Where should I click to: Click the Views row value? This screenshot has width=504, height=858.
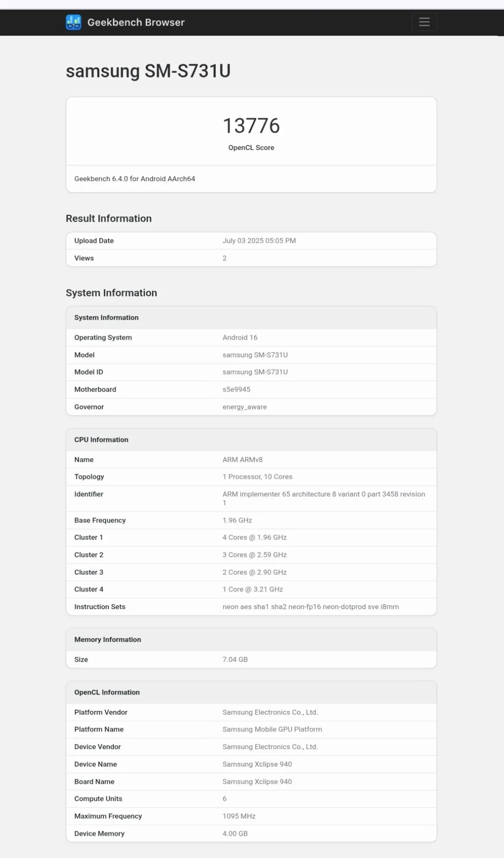point(224,258)
